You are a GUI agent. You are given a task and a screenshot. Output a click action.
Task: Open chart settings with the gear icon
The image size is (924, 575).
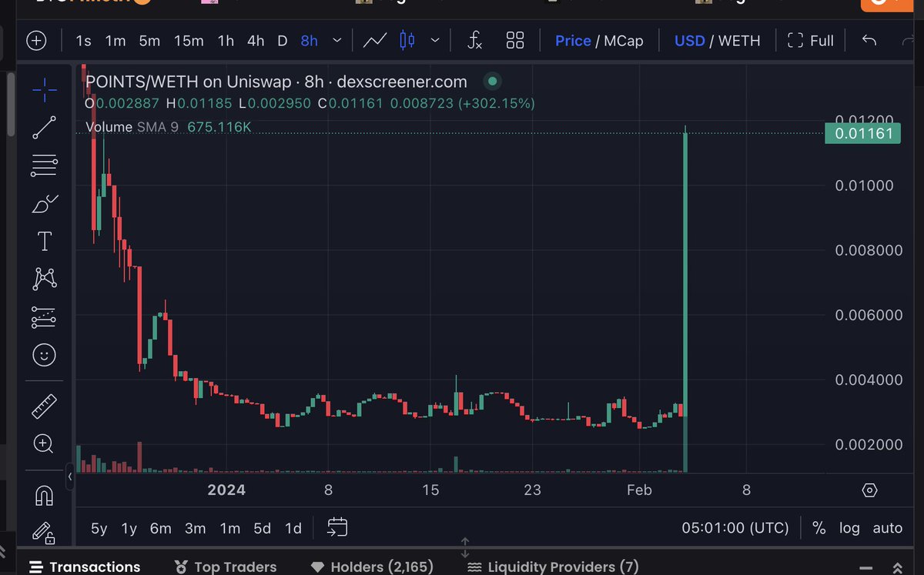point(869,490)
